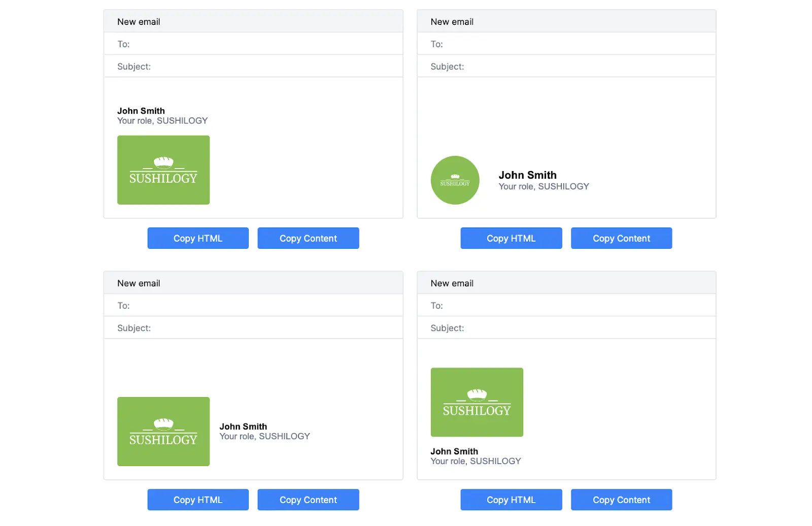Copy content of the logo-above-name signature
Viewport: 812px width, 526px height.
[x=621, y=500]
